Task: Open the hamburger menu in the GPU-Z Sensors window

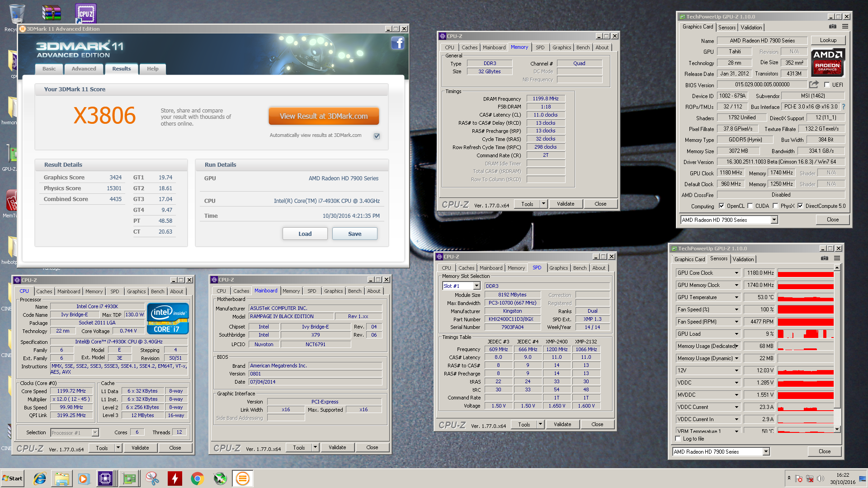Action: tap(837, 258)
